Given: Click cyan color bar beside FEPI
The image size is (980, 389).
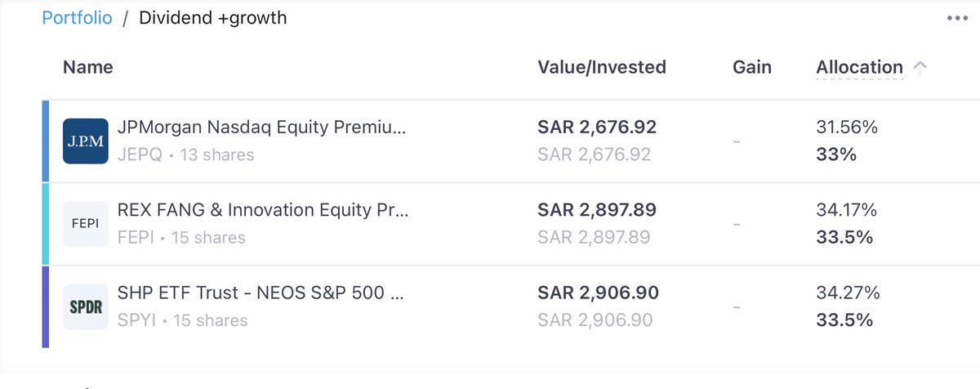Looking at the screenshot, I should 46,224.
